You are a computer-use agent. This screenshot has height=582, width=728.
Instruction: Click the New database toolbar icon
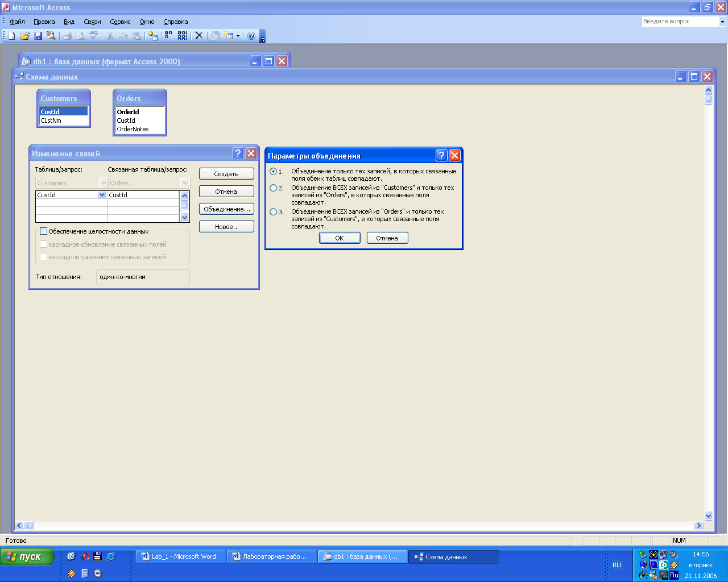11,35
